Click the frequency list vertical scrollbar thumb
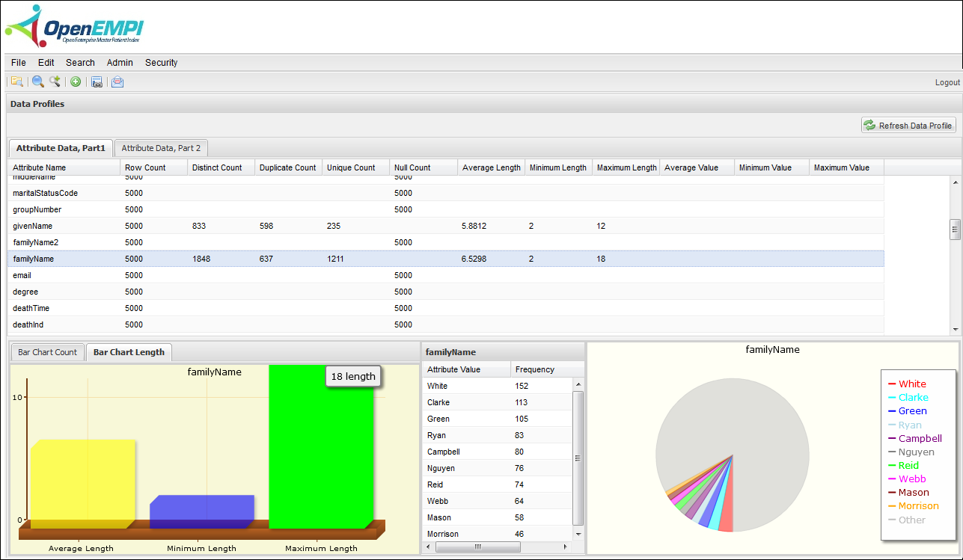Image resolution: width=963 pixels, height=560 pixels. click(578, 458)
